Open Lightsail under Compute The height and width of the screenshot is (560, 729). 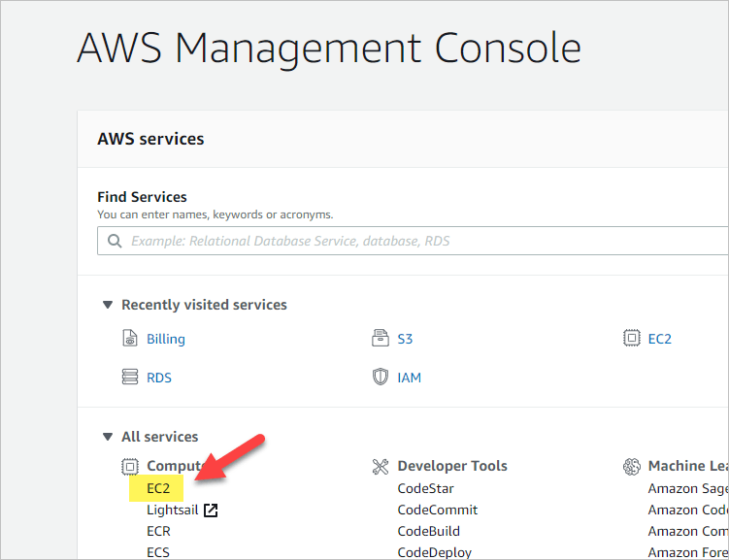pos(173,510)
